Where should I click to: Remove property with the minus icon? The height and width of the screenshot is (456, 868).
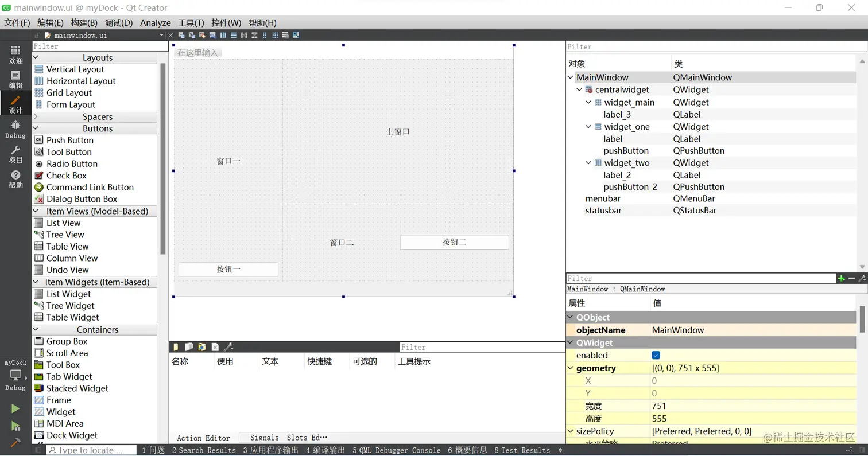(851, 278)
